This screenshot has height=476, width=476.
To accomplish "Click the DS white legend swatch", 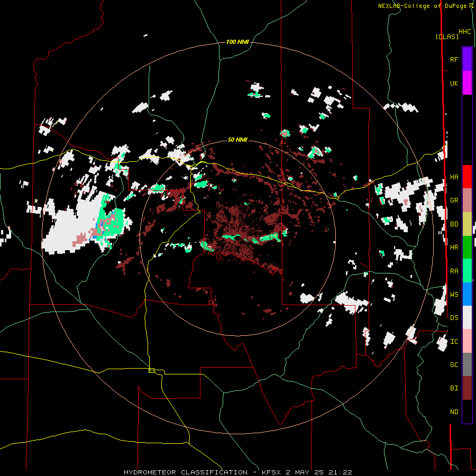I will (x=467, y=317).
